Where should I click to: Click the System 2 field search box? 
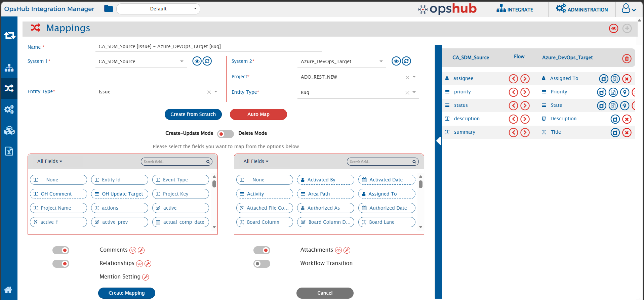point(381,162)
